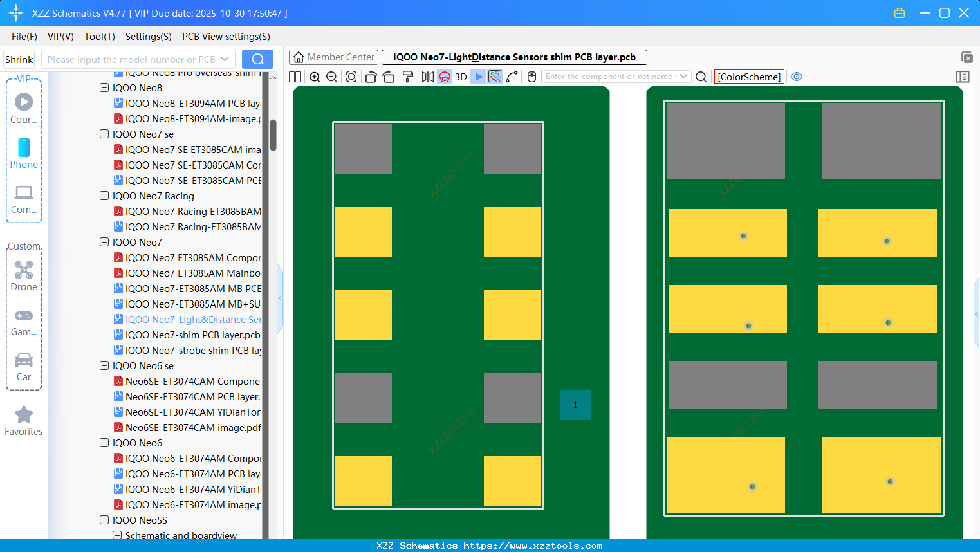Click the paint roller format icon

coord(407,77)
